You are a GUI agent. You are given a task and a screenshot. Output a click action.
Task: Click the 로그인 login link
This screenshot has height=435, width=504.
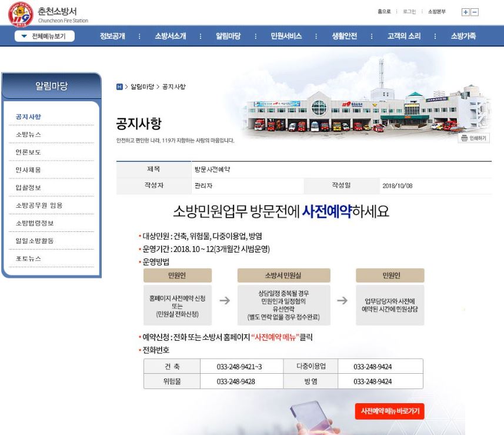(x=409, y=12)
